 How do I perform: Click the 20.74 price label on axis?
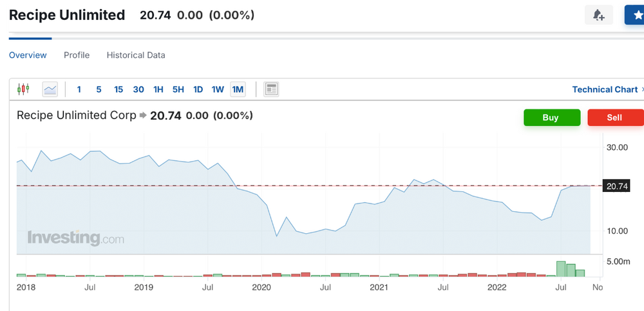click(616, 186)
